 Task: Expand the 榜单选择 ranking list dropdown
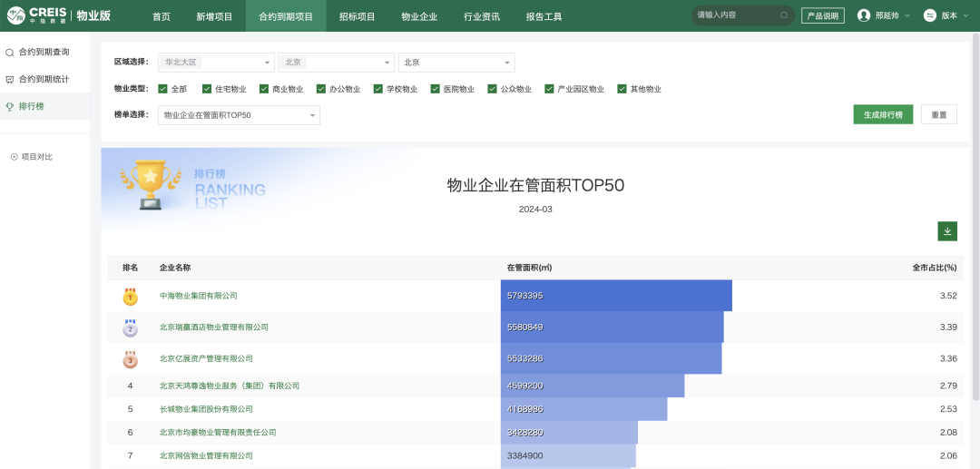(240, 115)
